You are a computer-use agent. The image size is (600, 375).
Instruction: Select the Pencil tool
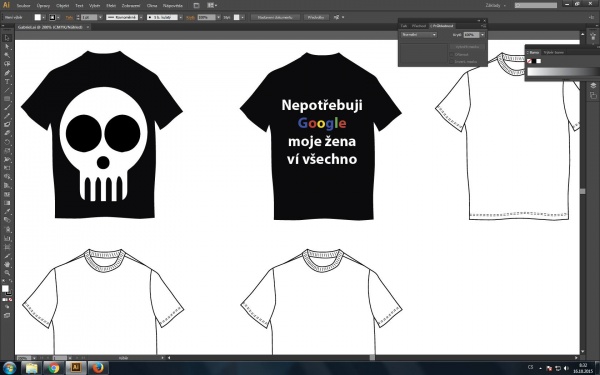pyautogui.click(x=7, y=116)
